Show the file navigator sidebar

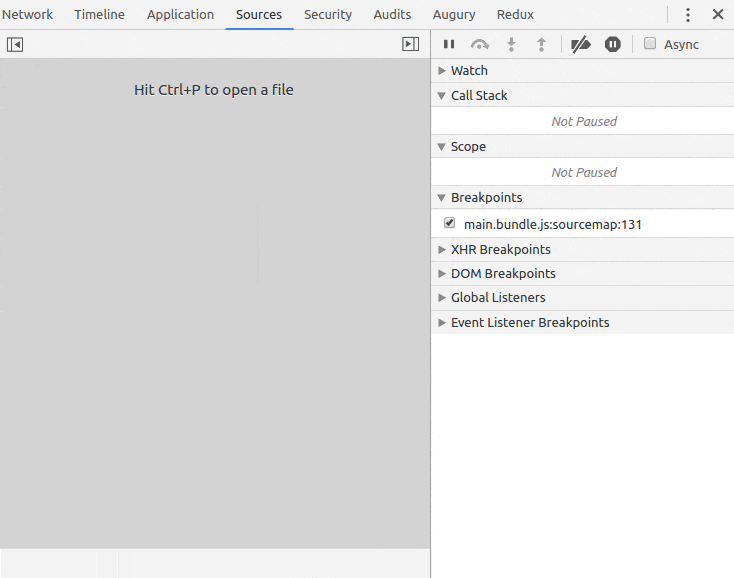[x=15, y=44]
